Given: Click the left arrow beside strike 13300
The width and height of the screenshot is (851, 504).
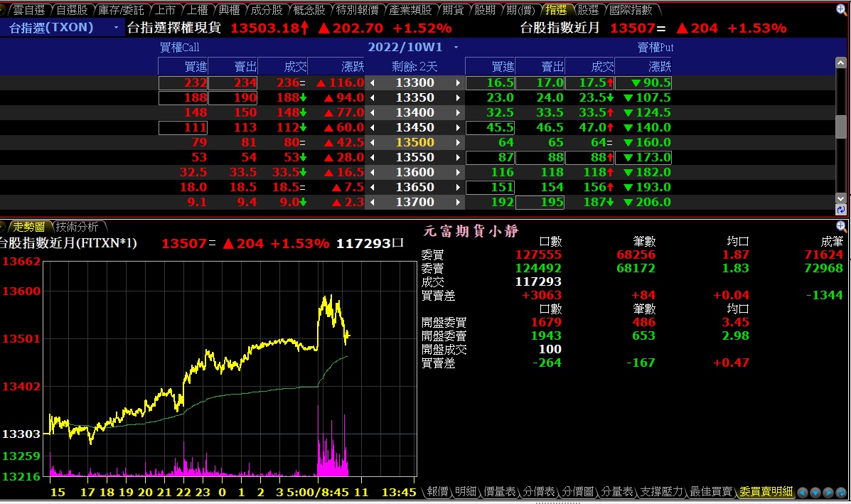Looking at the screenshot, I should coord(372,83).
